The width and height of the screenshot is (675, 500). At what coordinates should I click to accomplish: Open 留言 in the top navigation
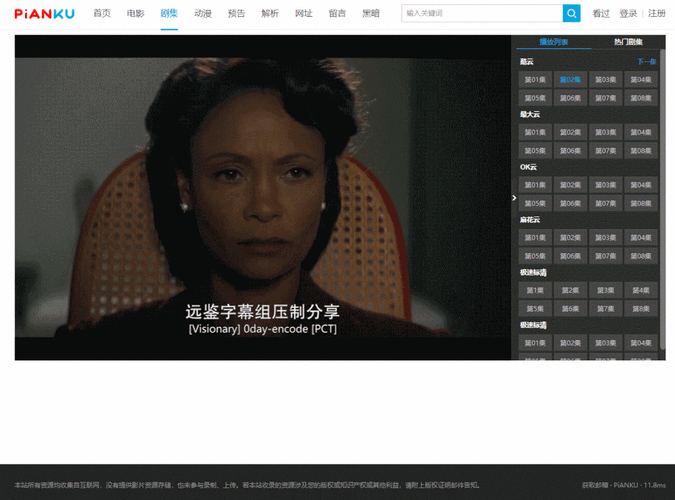click(x=337, y=13)
